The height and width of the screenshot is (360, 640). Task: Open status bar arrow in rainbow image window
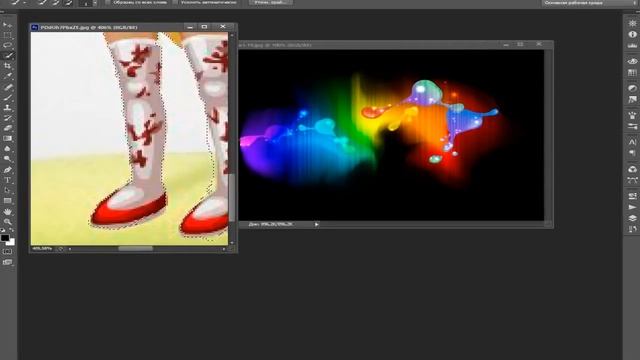coord(316,224)
